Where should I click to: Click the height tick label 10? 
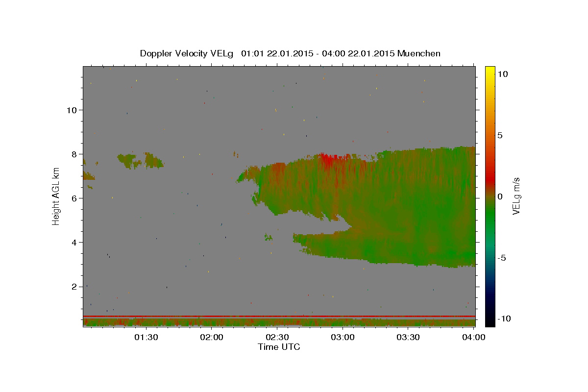(x=72, y=110)
